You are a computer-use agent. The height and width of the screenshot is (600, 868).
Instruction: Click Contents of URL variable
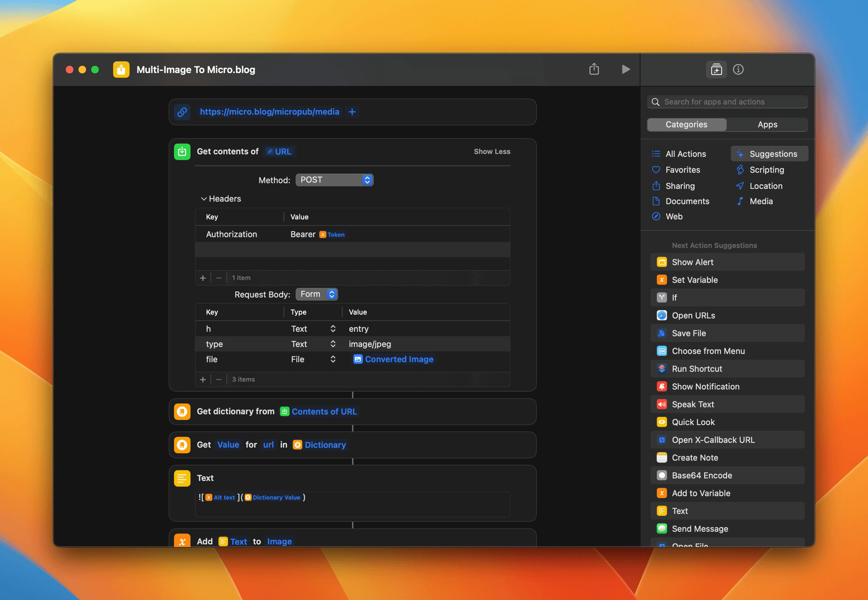[319, 412]
